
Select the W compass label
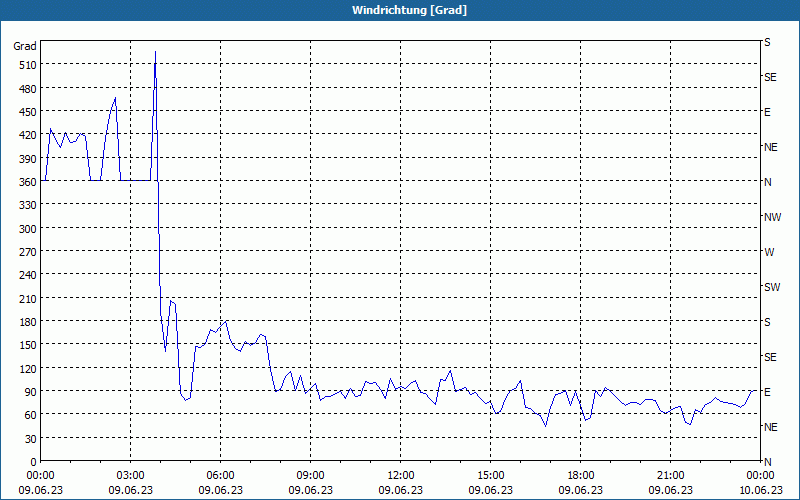click(x=769, y=252)
